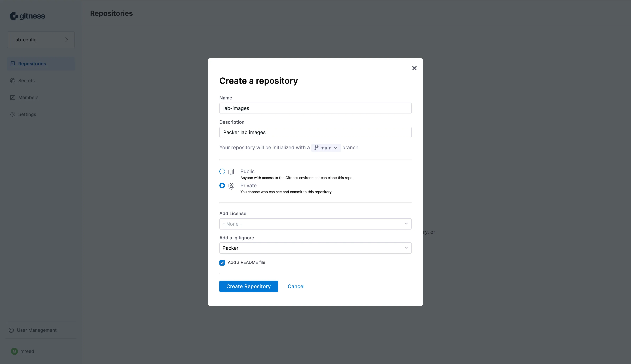Click the Cancel link

[296, 286]
